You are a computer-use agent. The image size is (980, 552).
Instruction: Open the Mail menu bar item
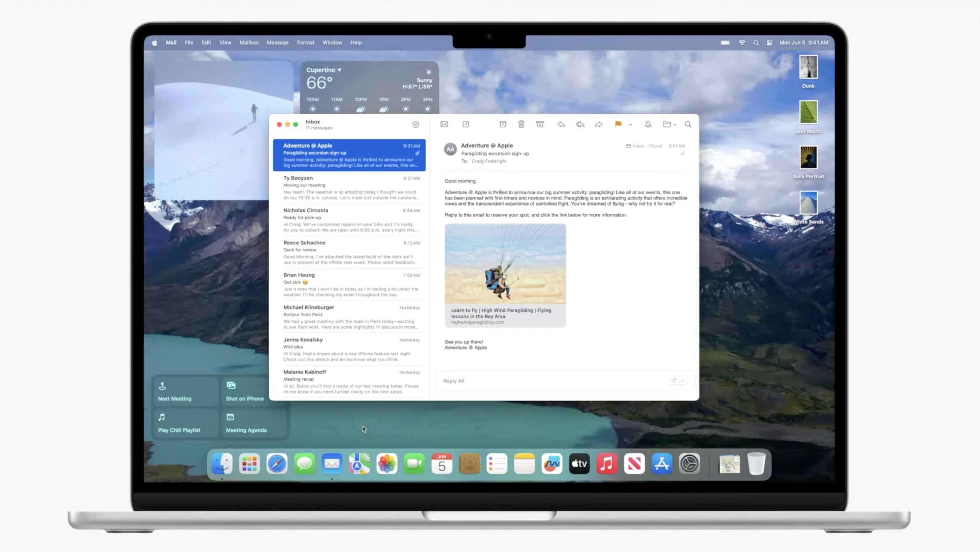(171, 42)
